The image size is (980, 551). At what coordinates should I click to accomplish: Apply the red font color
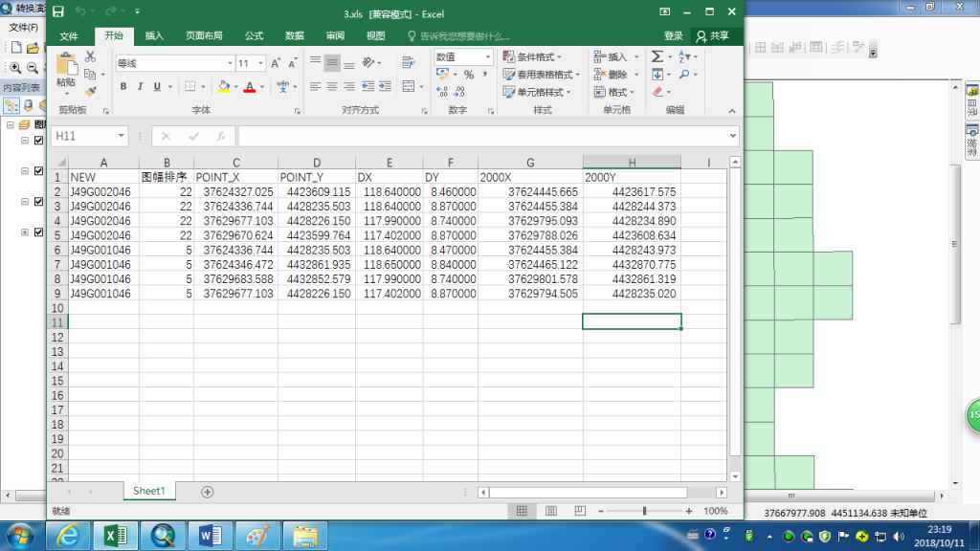[x=250, y=86]
